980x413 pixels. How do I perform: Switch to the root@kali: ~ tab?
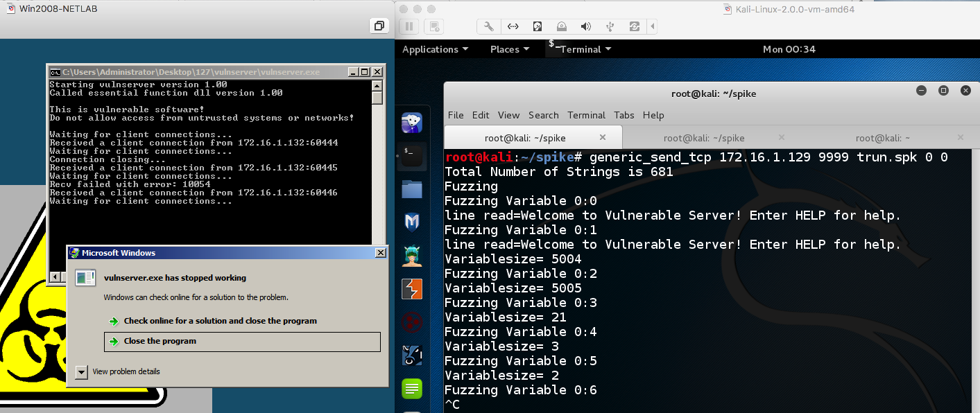point(882,138)
